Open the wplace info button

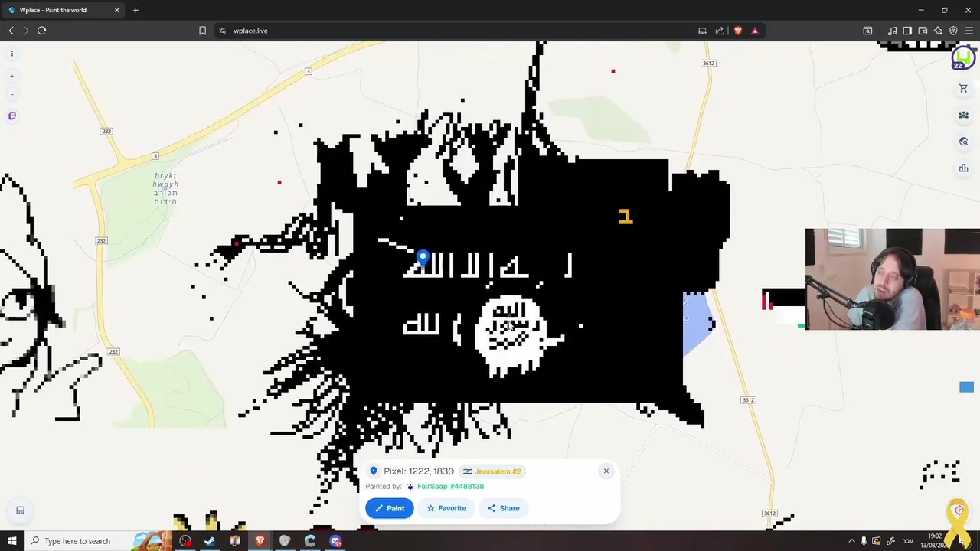(11, 54)
